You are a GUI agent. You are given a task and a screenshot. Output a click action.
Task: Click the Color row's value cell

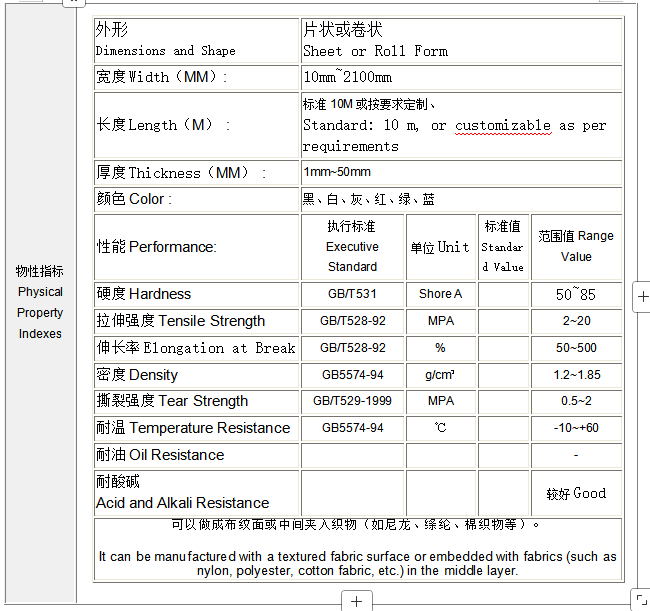pyautogui.click(x=461, y=199)
